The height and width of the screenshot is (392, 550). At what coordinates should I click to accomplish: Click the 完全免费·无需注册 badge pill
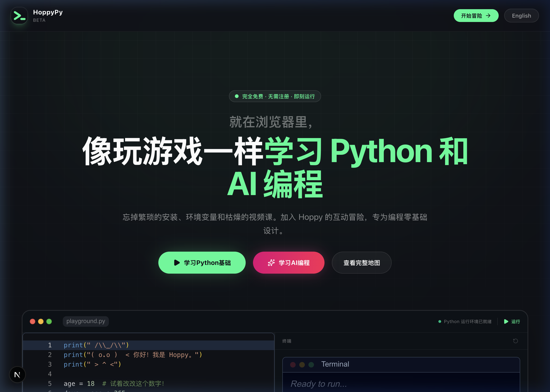point(275,96)
